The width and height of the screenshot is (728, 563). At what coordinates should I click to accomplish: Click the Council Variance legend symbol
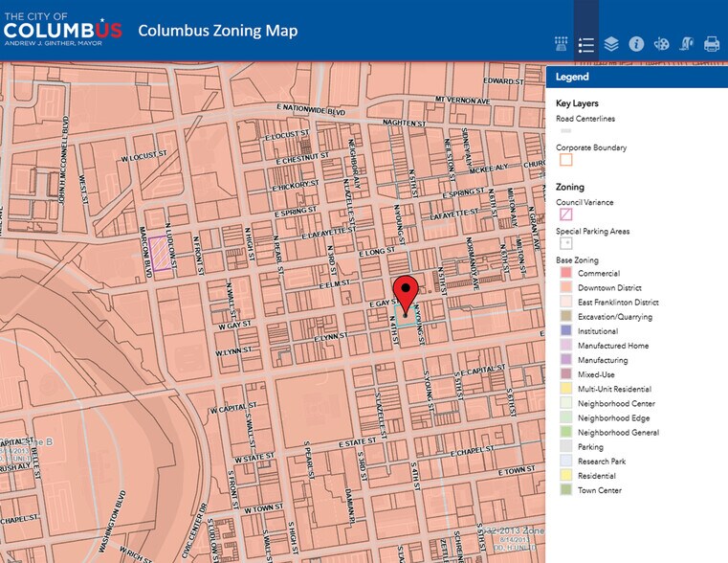pos(566,215)
